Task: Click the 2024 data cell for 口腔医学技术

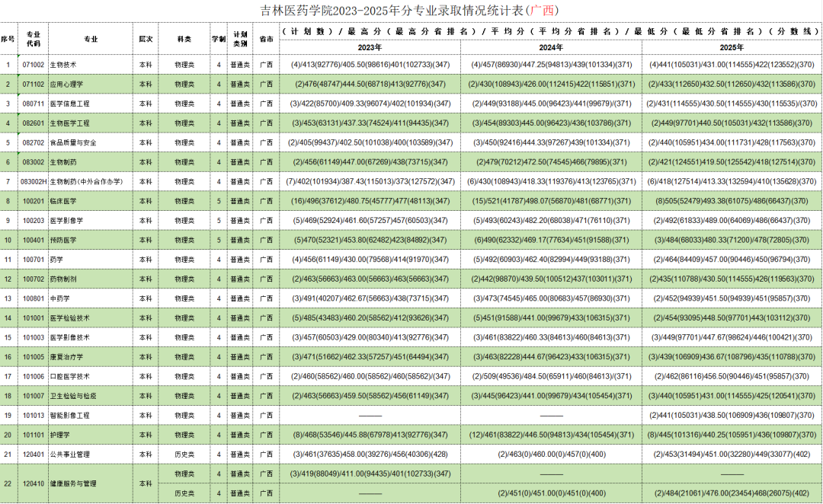Action: 551,377
